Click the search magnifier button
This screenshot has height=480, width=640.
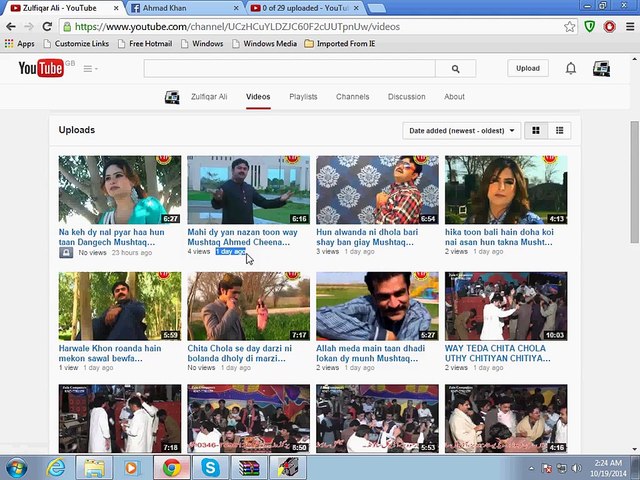[456, 69]
